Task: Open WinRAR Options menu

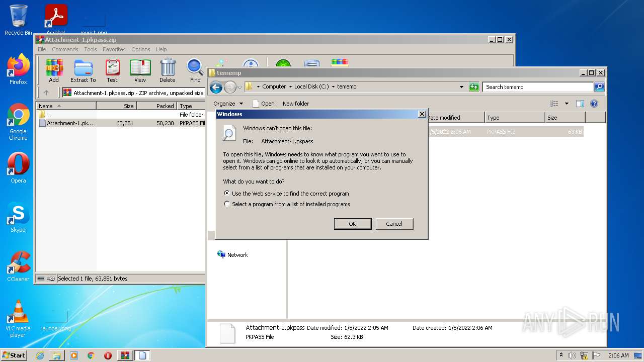Action: [x=141, y=49]
